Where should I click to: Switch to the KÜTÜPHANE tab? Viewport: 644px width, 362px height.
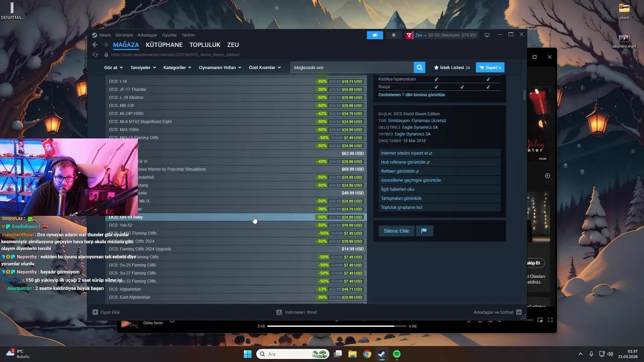coord(164,45)
